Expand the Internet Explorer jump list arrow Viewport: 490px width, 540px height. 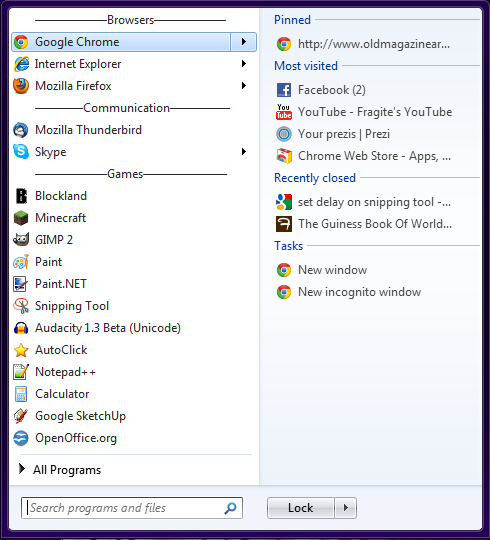point(244,64)
